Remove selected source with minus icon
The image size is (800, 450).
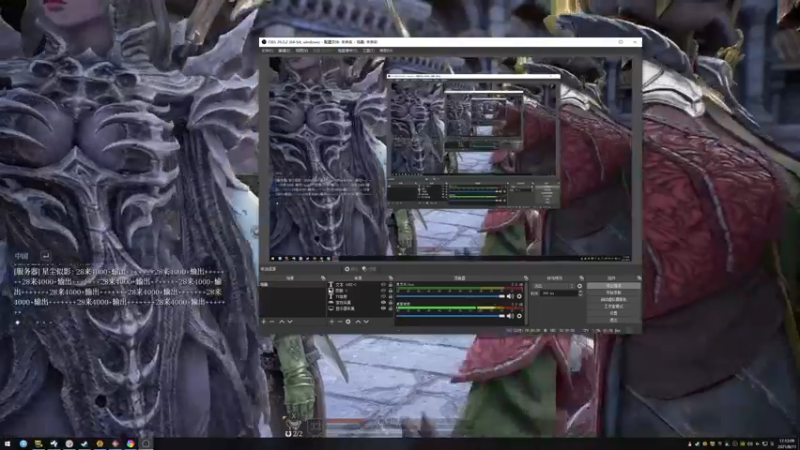click(340, 322)
